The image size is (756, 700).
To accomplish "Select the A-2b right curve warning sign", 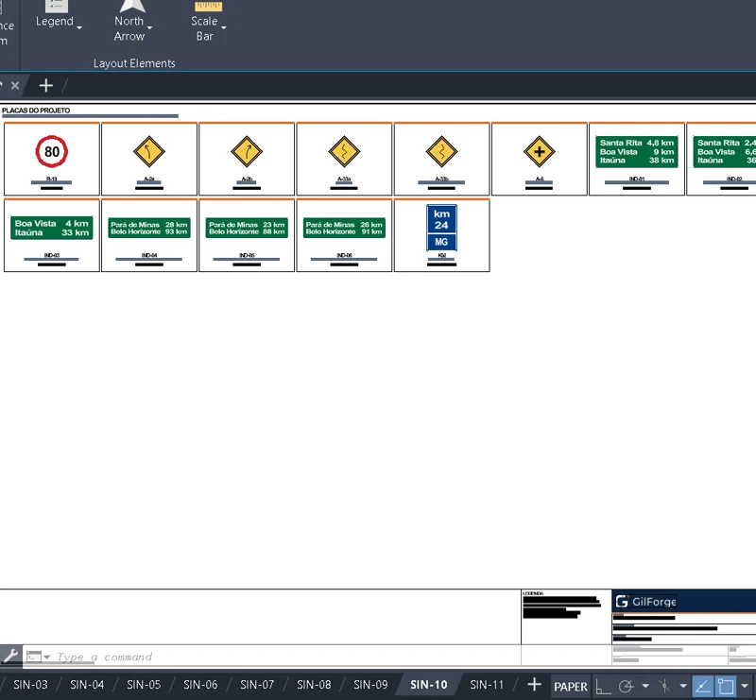I will pyautogui.click(x=247, y=151).
